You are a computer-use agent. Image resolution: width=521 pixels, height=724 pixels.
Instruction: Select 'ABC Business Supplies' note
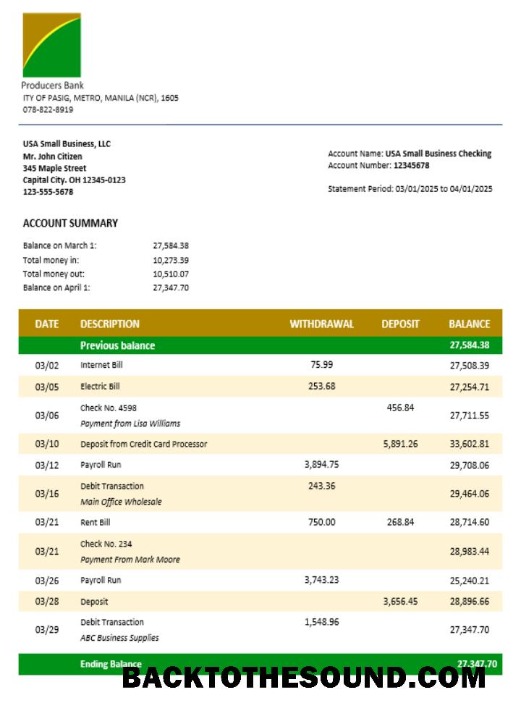(x=120, y=638)
